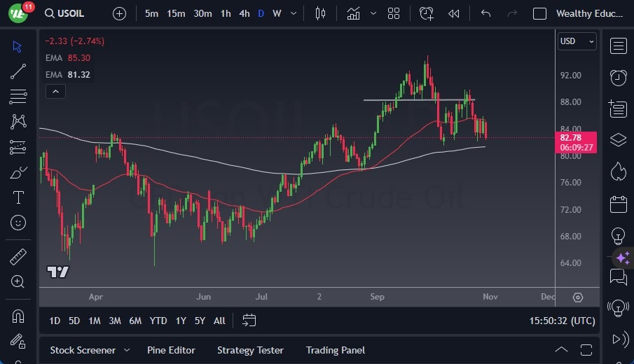
Task: Open the watchlist panel icon
Action: (618, 46)
